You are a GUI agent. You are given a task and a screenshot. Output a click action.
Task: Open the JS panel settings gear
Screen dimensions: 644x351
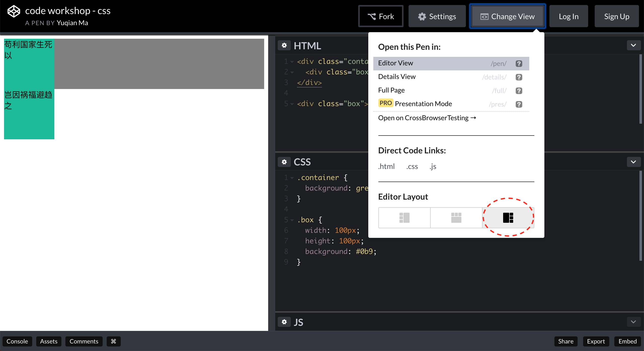284,322
